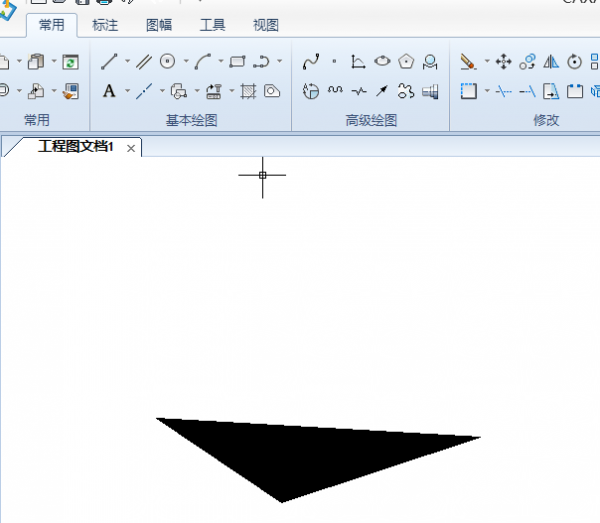
Task: Activate the Text tool (A icon)
Action: point(109,92)
